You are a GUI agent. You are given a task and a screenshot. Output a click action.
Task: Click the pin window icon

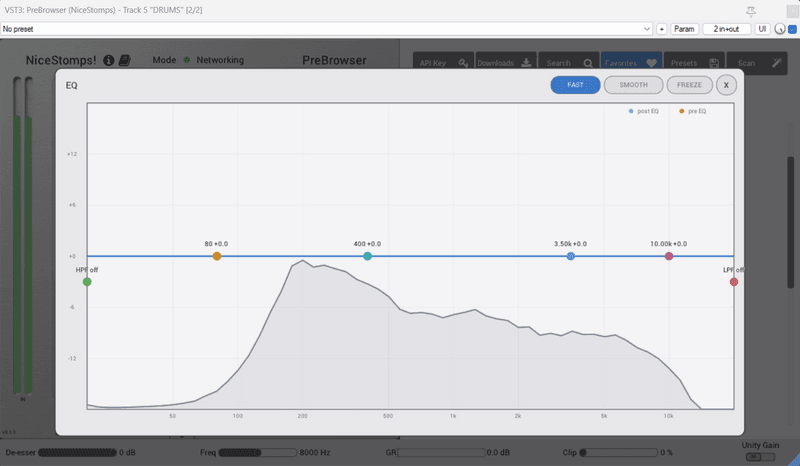pyautogui.click(x=751, y=11)
